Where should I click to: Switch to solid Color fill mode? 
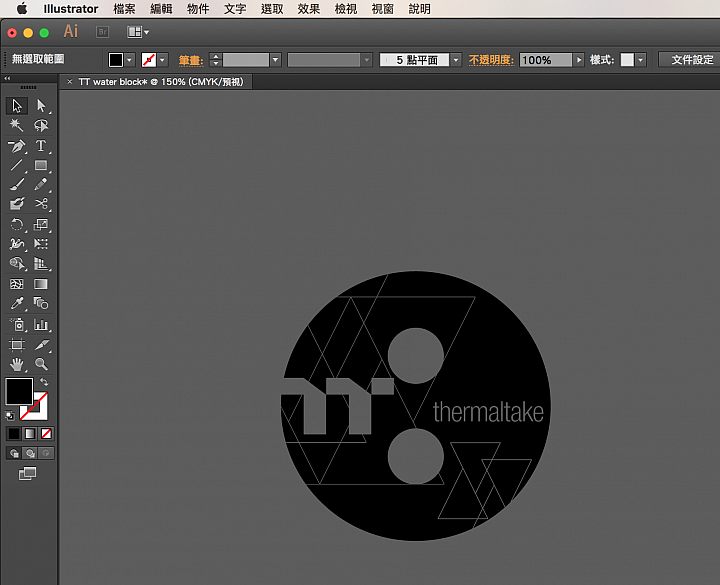[14, 433]
